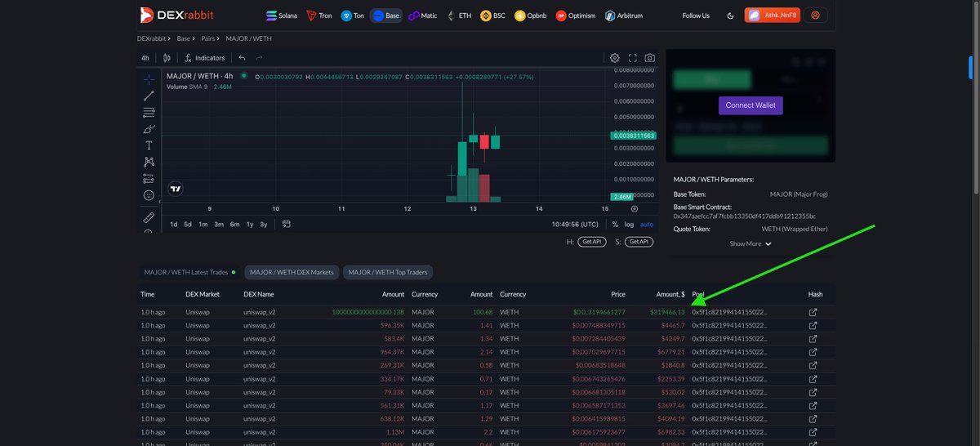The image size is (980, 446).
Task: Select the Base network
Action: [x=386, y=16]
